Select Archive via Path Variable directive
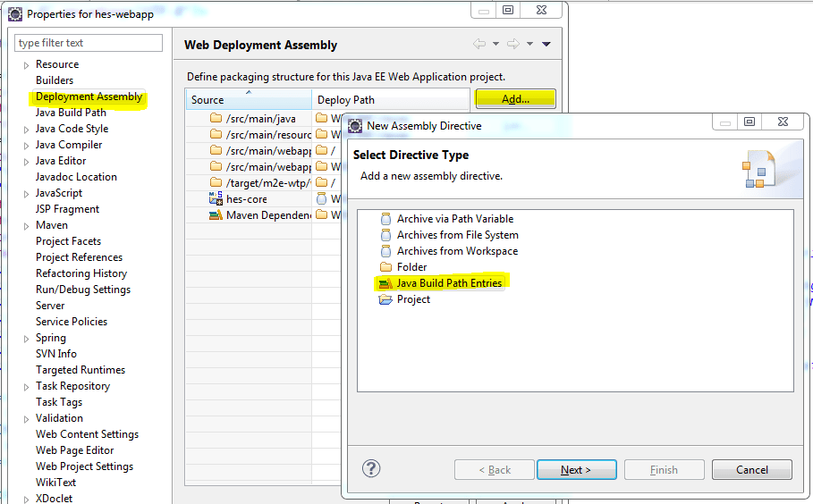This screenshot has width=813, height=504. [x=455, y=219]
